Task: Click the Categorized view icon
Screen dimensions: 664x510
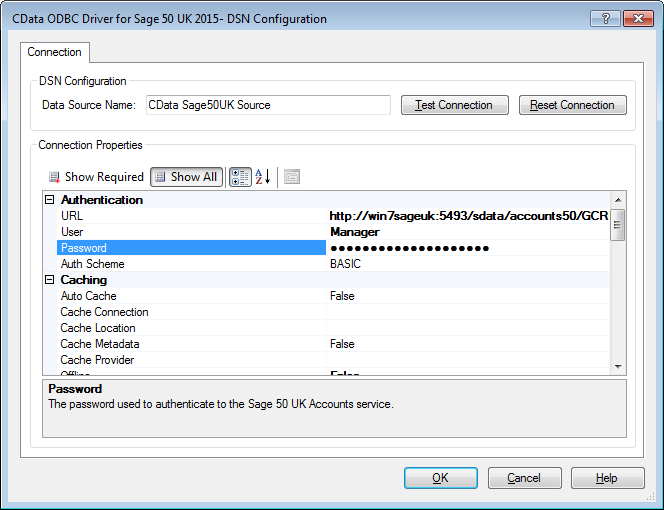Action: coord(240,177)
